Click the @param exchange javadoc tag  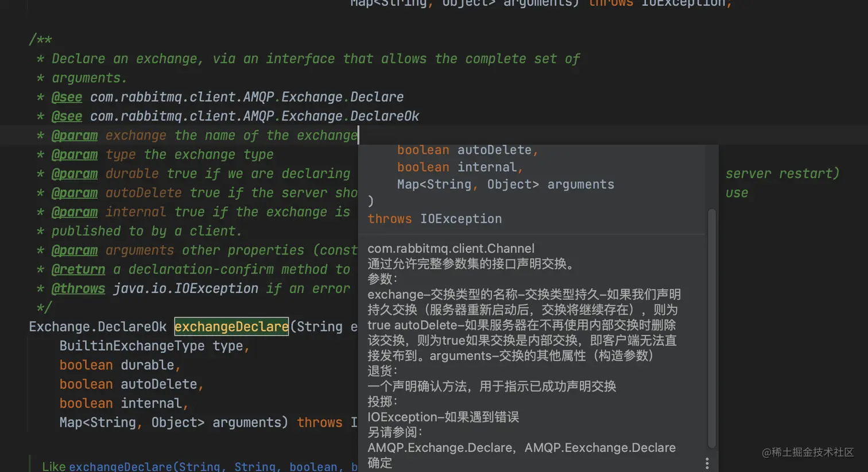click(x=75, y=136)
